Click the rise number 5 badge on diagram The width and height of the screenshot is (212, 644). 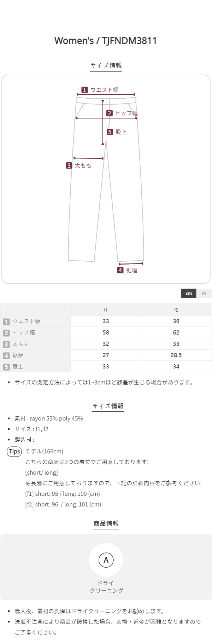coord(110,132)
